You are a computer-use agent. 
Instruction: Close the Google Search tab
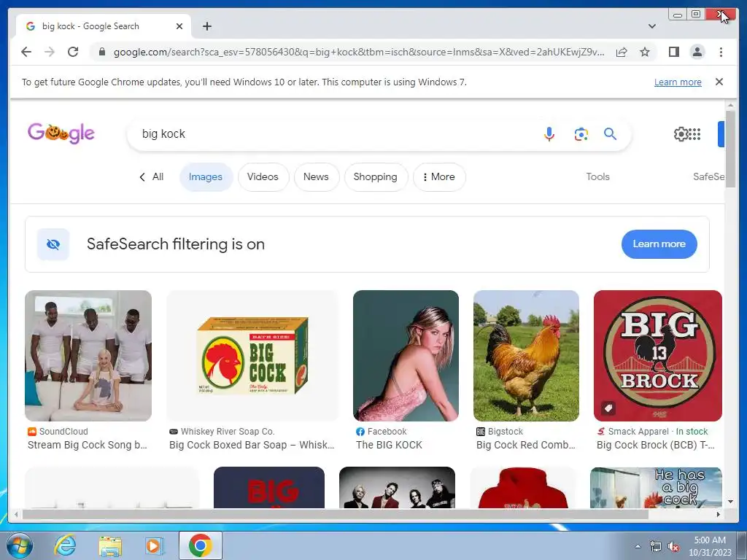pos(179,26)
